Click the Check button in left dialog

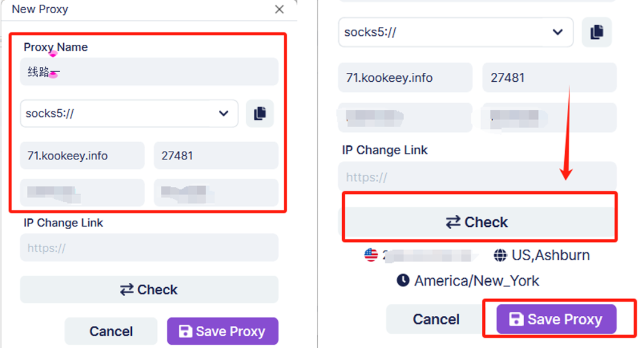pyautogui.click(x=149, y=290)
